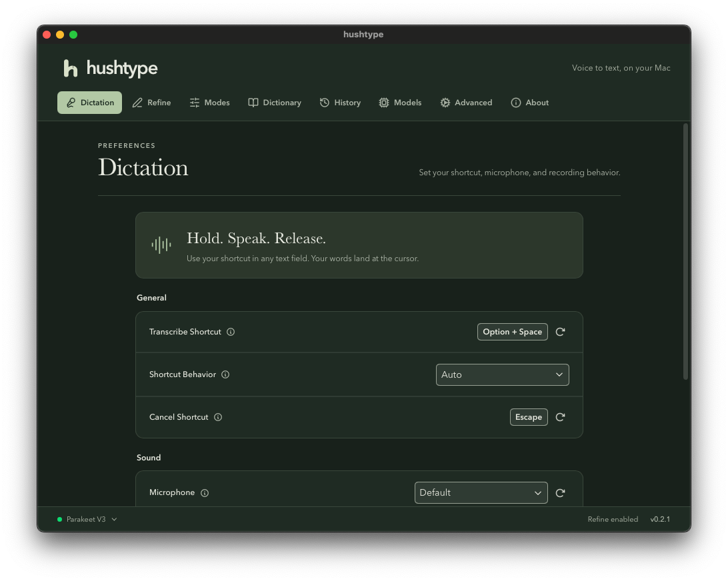Screen dimensions: 728x581
Task: Click the hushtype logo icon
Action: [70, 68]
